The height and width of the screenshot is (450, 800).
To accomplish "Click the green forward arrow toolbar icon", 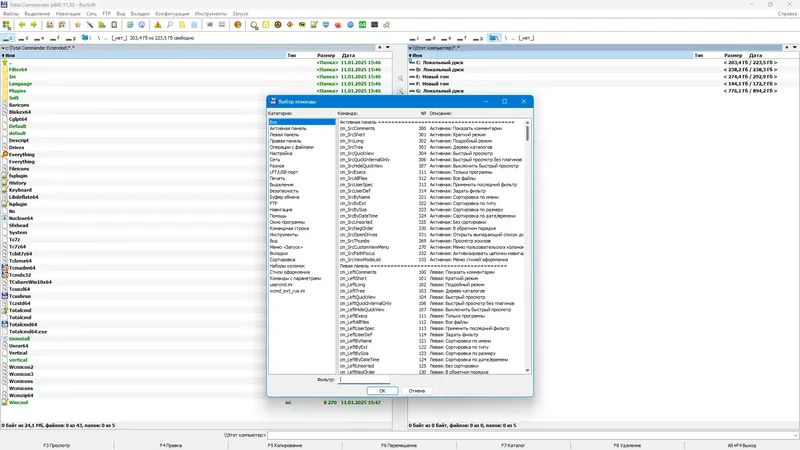I will 34,24.
